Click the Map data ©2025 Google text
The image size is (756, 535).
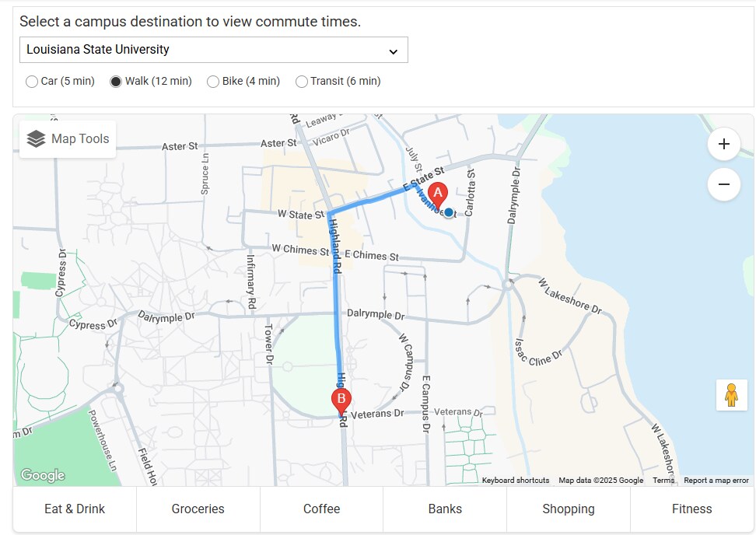pyautogui.click(x=600, y=480)
